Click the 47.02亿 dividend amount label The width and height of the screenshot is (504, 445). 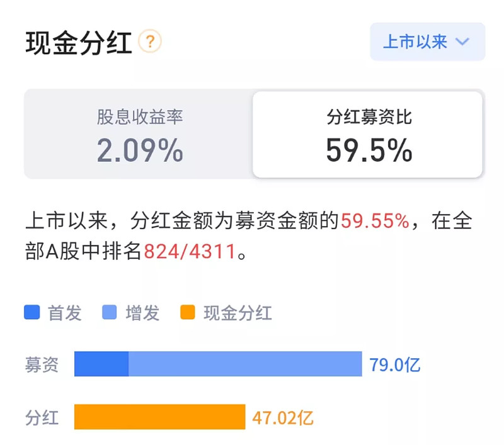tap(283, 417)
